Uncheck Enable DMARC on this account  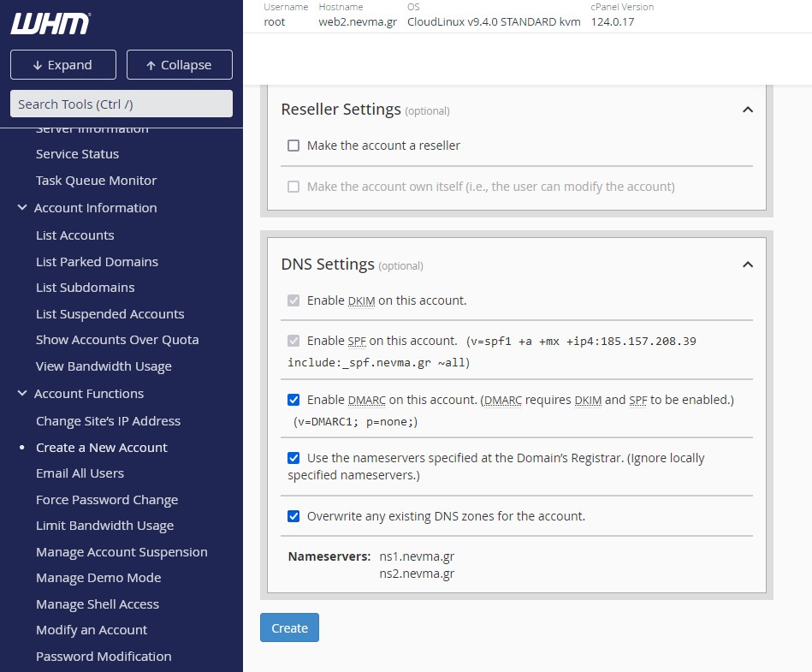point(293,400)
